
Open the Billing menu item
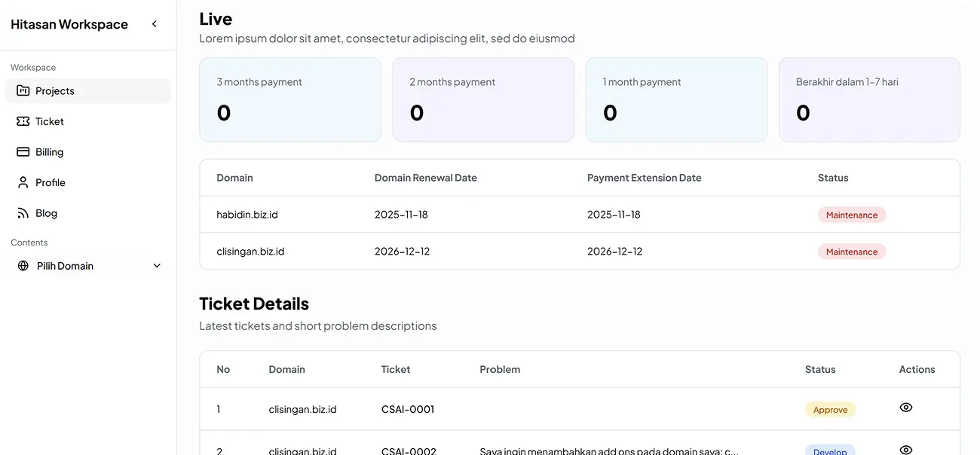50,152
